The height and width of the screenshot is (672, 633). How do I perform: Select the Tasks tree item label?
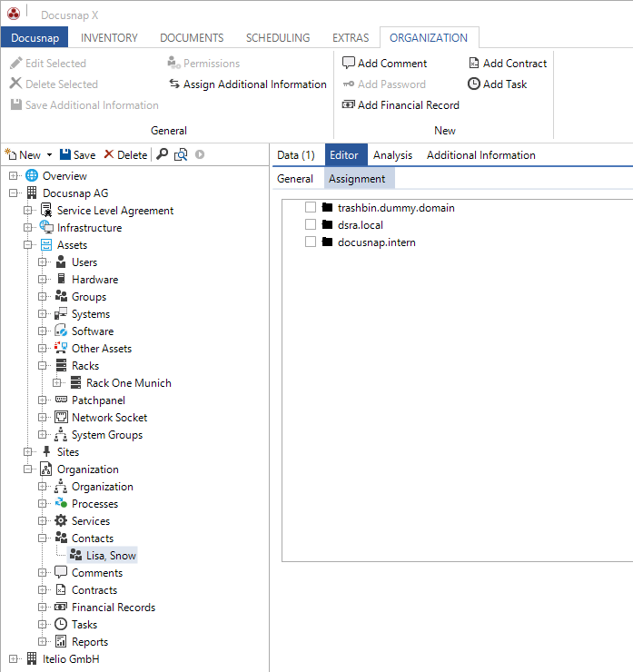click(84, 624)
